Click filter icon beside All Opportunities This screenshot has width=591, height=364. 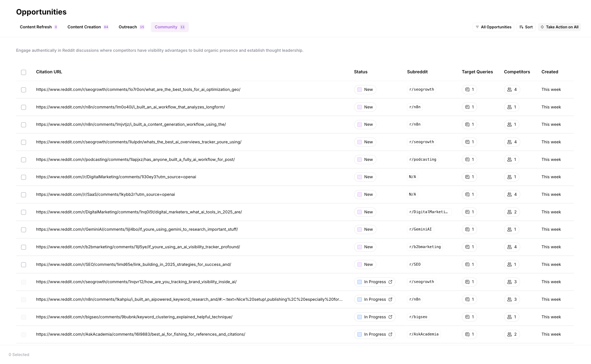[x=477, y=27]
